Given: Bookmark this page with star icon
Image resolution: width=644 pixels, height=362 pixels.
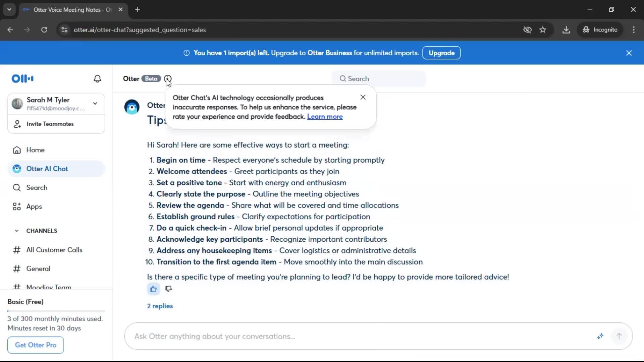Looking at the screenshot, I should [x=543, y=30].
